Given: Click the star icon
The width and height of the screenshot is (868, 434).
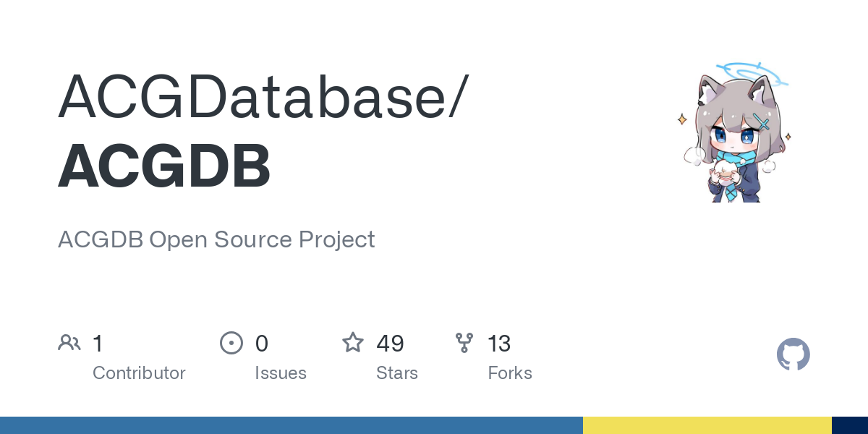Looking at the screenshot, I should (x=353, y=343).
